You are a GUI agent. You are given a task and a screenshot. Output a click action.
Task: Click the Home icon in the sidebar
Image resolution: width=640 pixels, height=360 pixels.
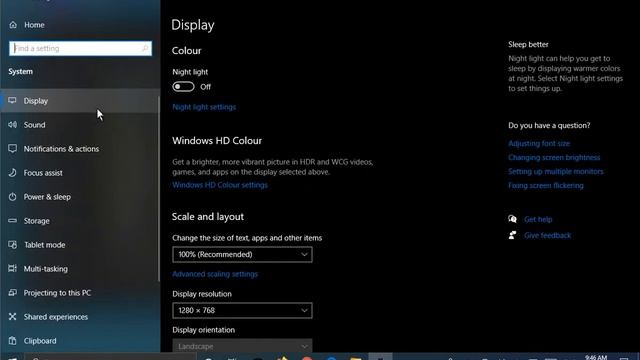[x=13, y=25]
